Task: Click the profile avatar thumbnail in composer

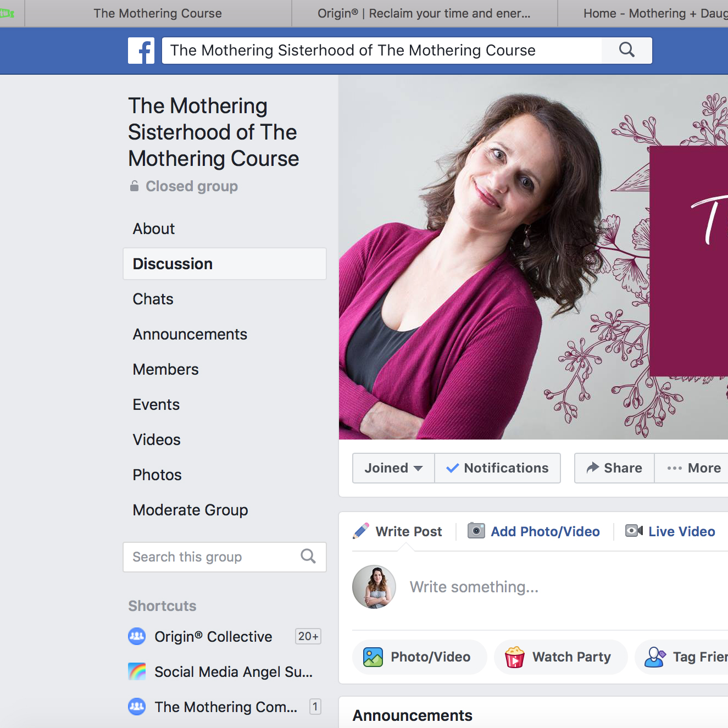Action: tap(374, 587)
